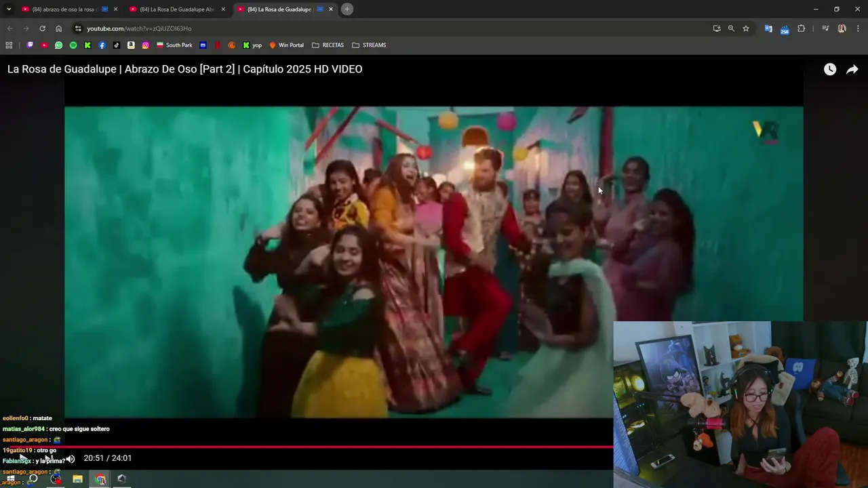Expand the STREAMS bookmarks folder

369,45
